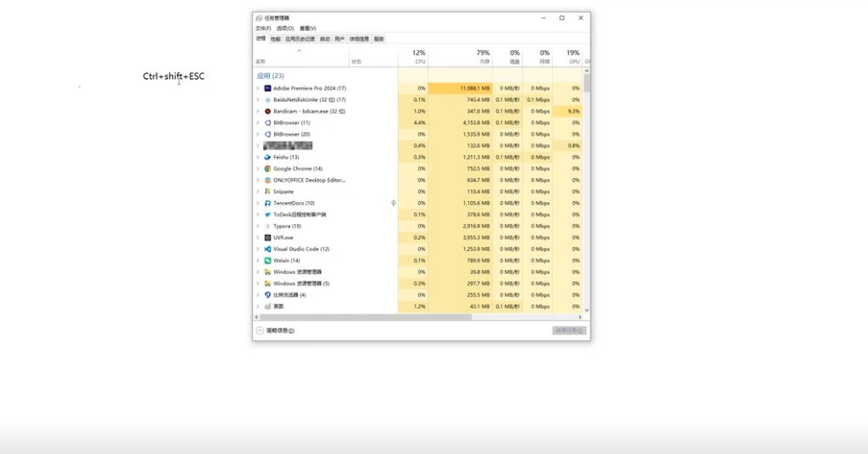Click the red Bandicam record icon
The image size is (868, 454).
[x=267, y=111]
